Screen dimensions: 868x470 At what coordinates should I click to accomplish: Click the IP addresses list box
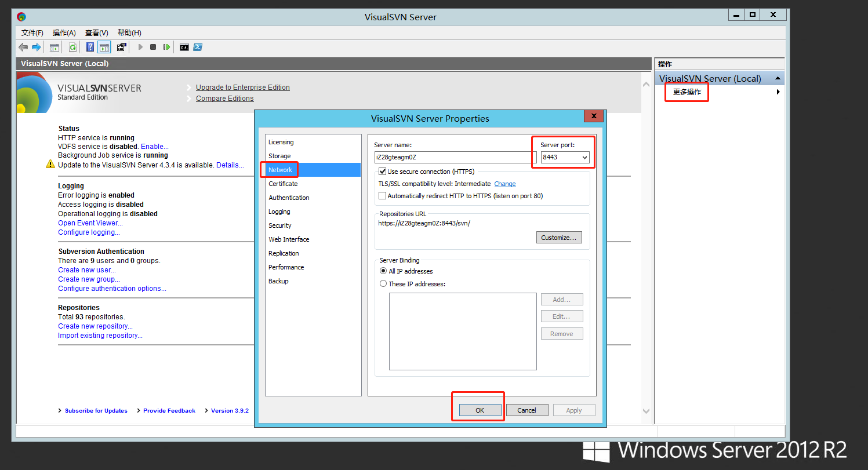(463, 331)
